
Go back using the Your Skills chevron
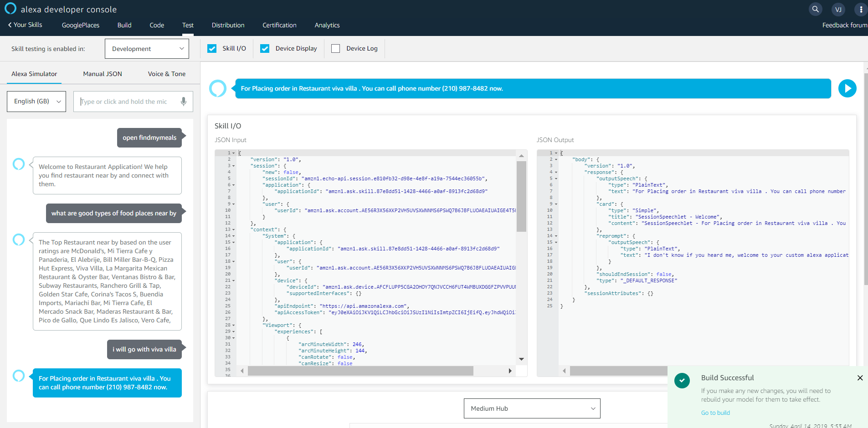(x=10, y=25)
